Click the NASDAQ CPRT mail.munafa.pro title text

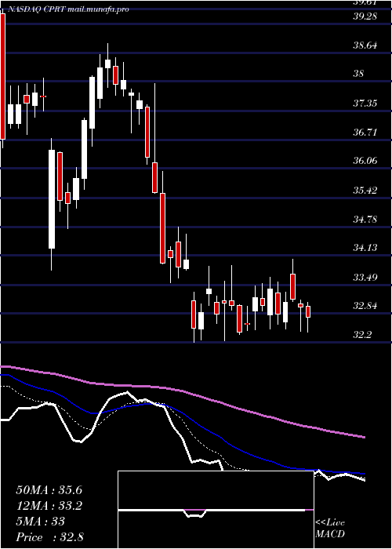pyautogui.click(x=68, y=9)
